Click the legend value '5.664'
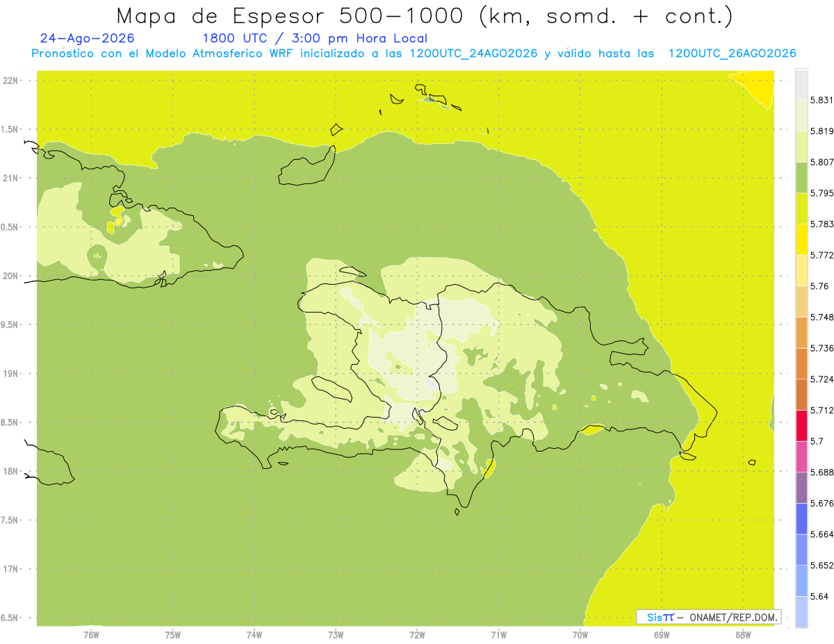Viewport: 834px width, 644px height. pos(821,534)
